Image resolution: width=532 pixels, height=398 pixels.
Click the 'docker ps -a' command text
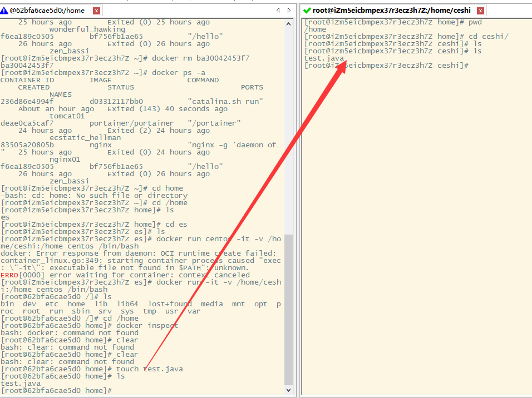pyautogui.click(x=179, y=73)
